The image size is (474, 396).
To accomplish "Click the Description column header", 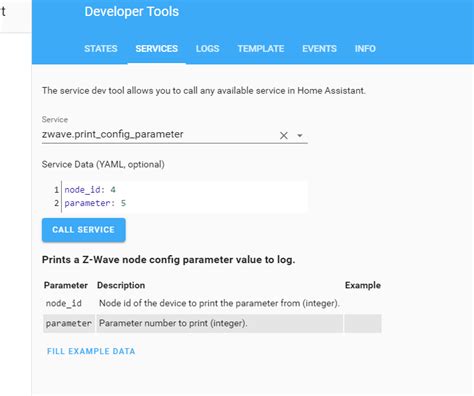I will (121, 285).
